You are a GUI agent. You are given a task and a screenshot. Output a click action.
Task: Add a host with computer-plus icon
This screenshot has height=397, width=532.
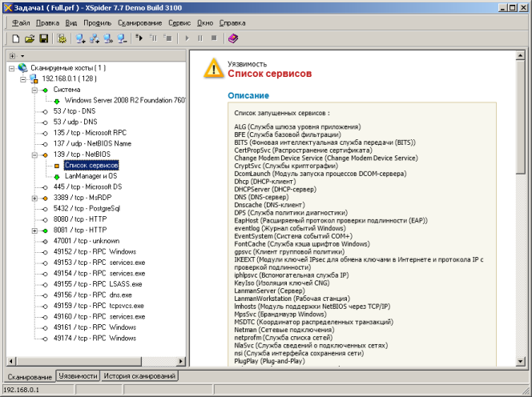coord(80,38)
